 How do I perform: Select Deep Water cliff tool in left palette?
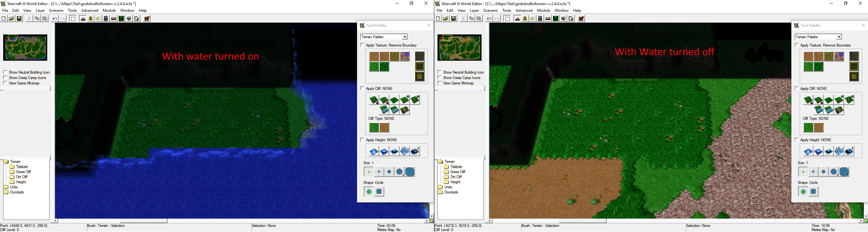384,110
